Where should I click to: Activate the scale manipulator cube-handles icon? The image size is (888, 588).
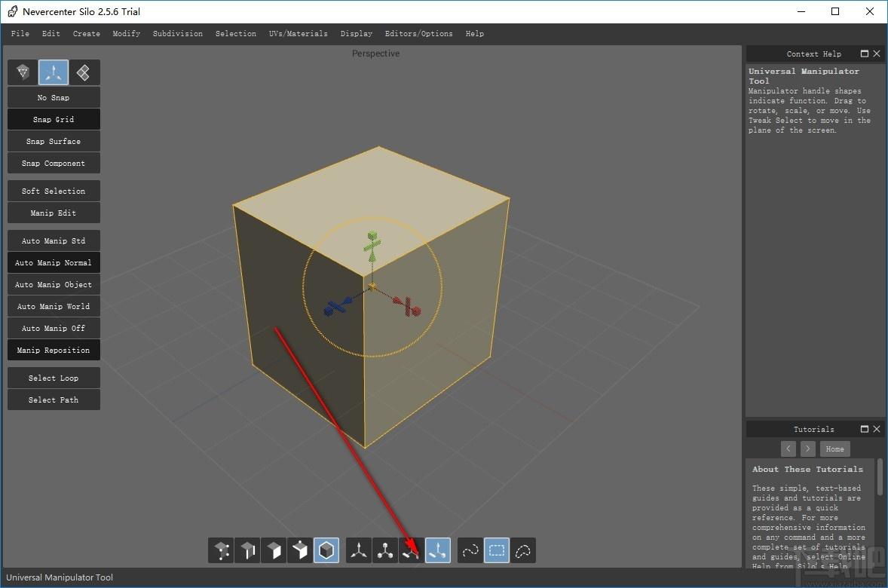[385, 550]
